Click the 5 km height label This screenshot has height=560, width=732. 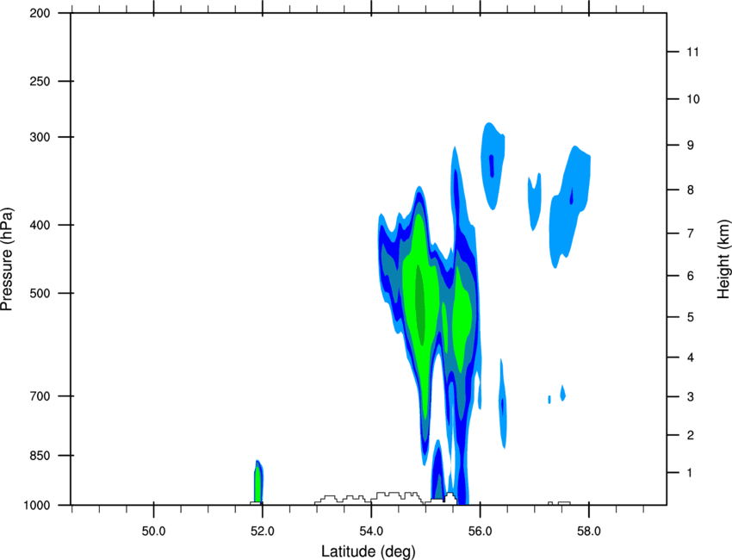coord(691,318)
